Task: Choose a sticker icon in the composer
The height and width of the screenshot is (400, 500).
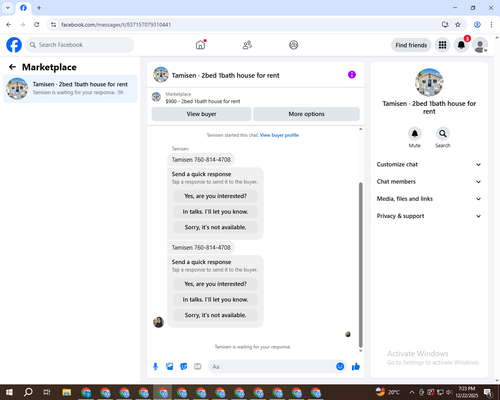Action: [x=184, y=367]
